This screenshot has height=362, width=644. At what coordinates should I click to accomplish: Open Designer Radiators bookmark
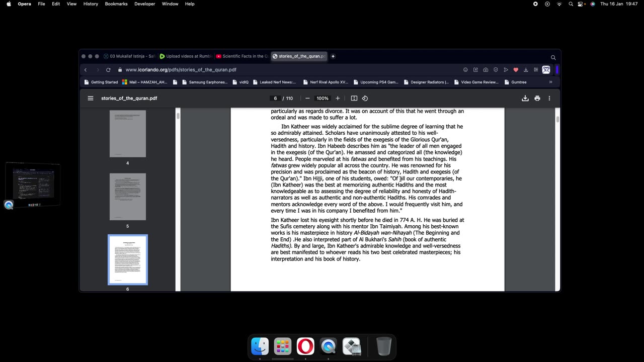[x=427, y=82]
